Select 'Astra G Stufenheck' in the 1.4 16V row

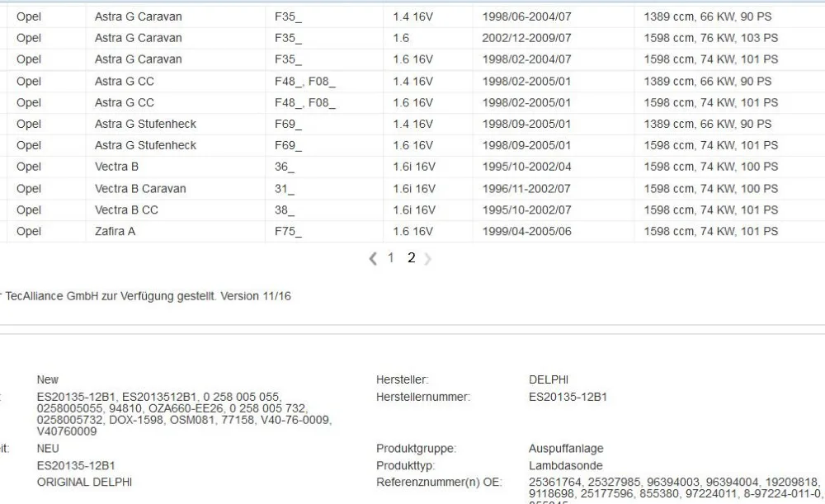pos(145,125)
